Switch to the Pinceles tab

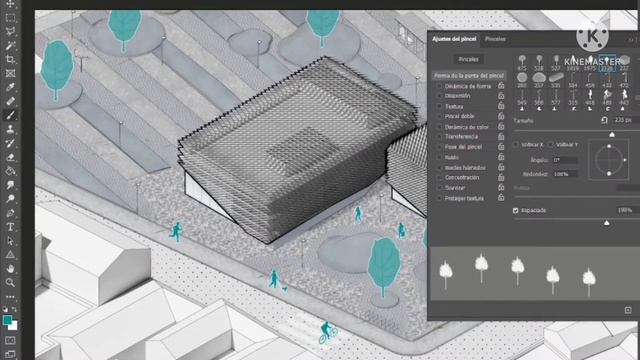click(496, 39)
